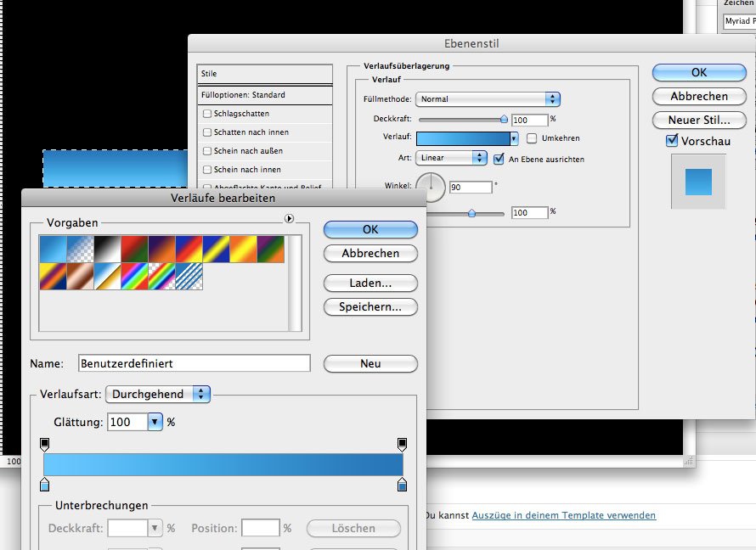Viewport: 756px width, 550px height.
Task: Choose the blue-to-transparent gradient preset
Action: click(x=80, y=249)
